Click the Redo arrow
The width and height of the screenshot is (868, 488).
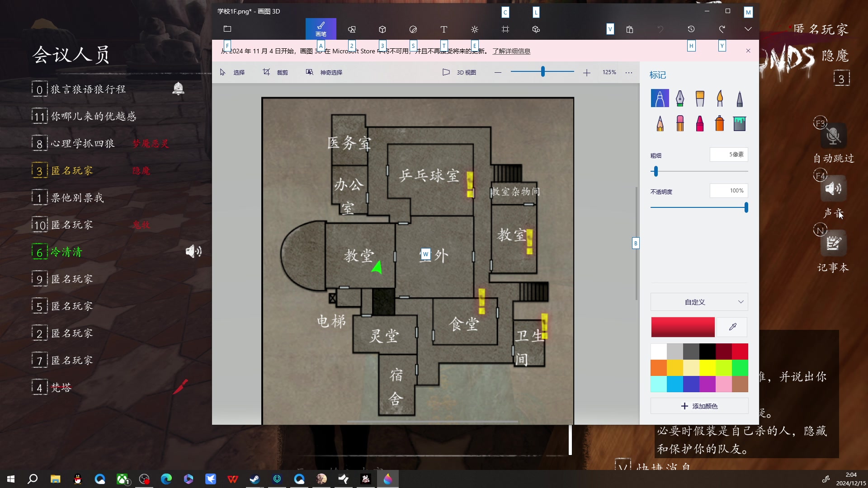pos(722,29)
